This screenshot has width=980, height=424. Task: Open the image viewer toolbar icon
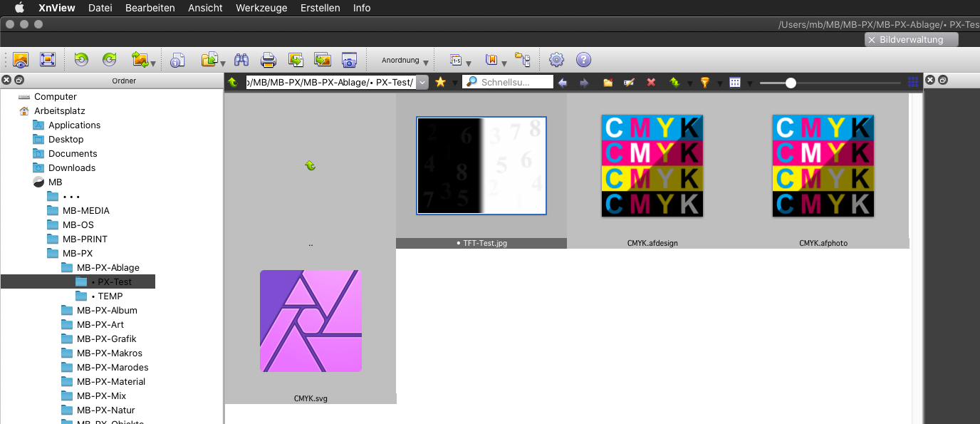coord(21,60)
